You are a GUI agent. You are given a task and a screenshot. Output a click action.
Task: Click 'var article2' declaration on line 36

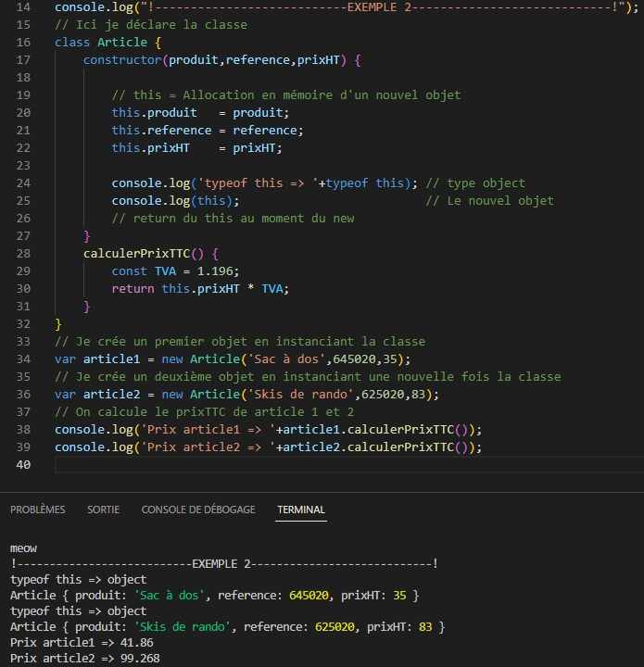click(x=97, y=395)
